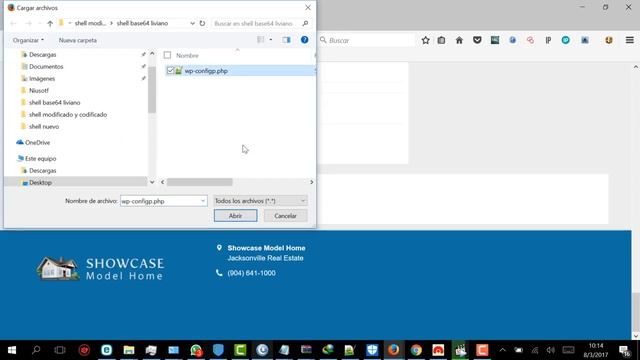The width and height of the screenshot is (640, 360).
Task: Click Cancelar button
Action: (x=285, y=216)
